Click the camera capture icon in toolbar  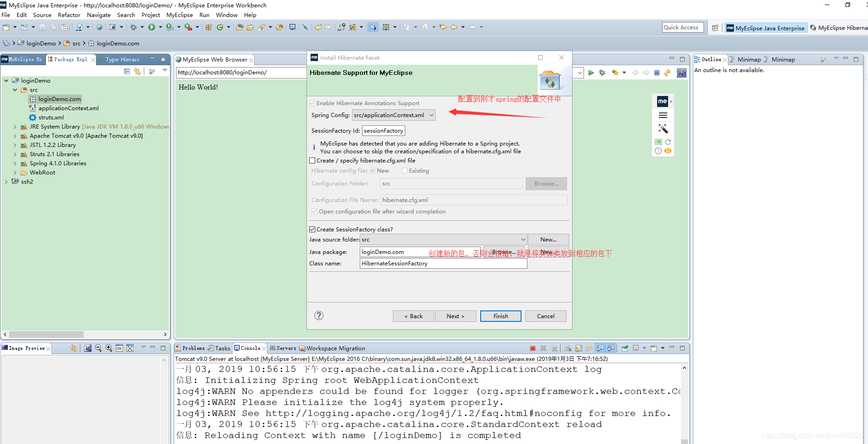pos(113,27)
